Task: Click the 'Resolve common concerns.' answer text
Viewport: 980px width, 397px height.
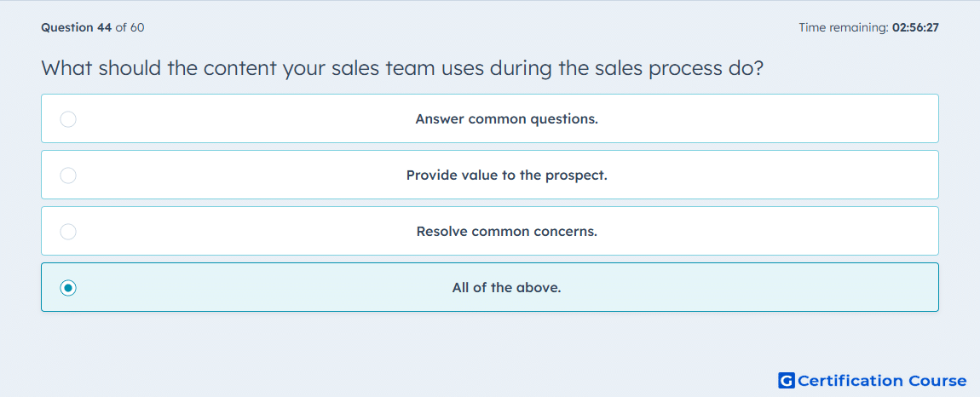Action: (x=507, y=232)
